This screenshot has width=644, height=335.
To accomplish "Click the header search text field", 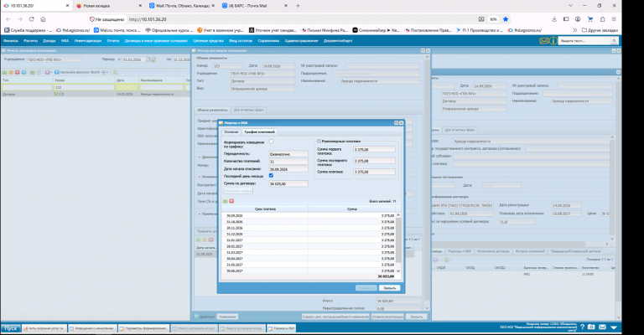I will tap(584, 40).
